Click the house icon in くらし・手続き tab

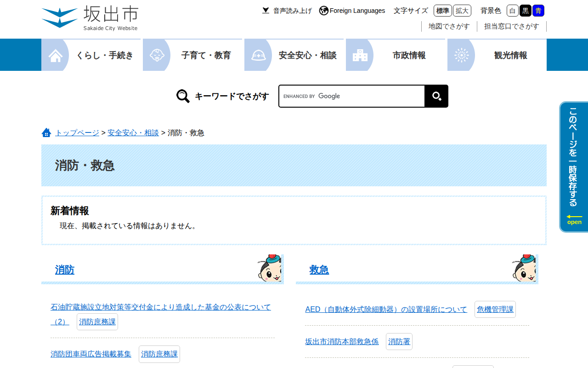56,55
